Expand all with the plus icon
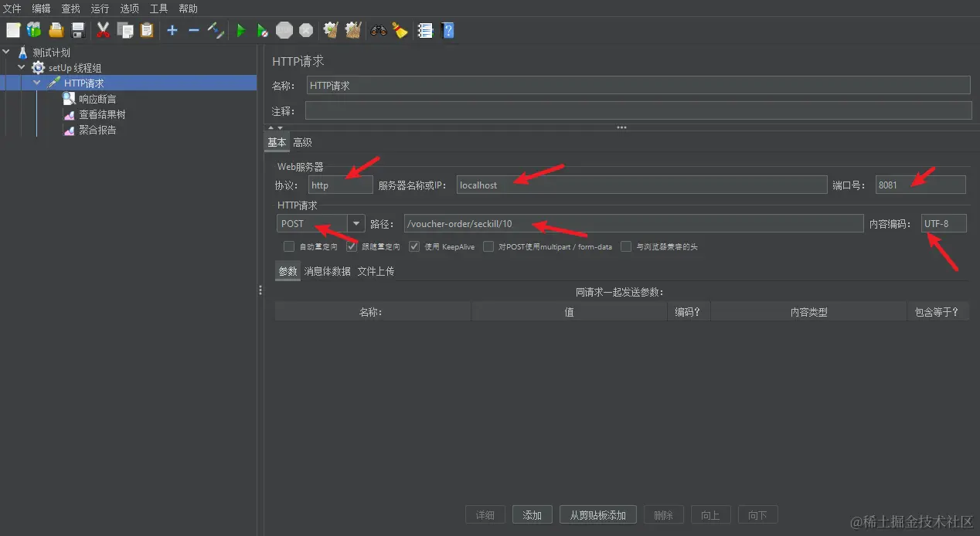 click(172, 30)
